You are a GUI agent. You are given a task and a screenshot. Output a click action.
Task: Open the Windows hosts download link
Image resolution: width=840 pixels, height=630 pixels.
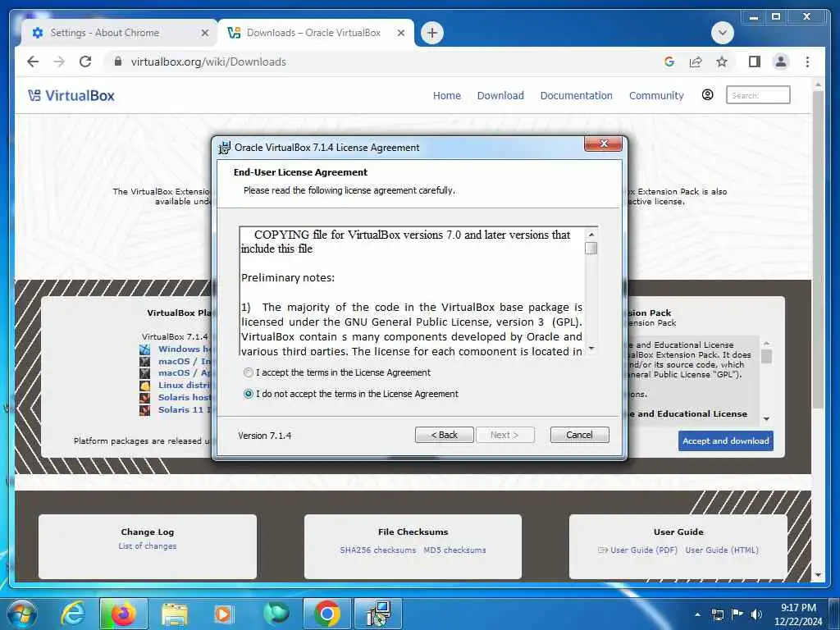(x=184, y=349)
